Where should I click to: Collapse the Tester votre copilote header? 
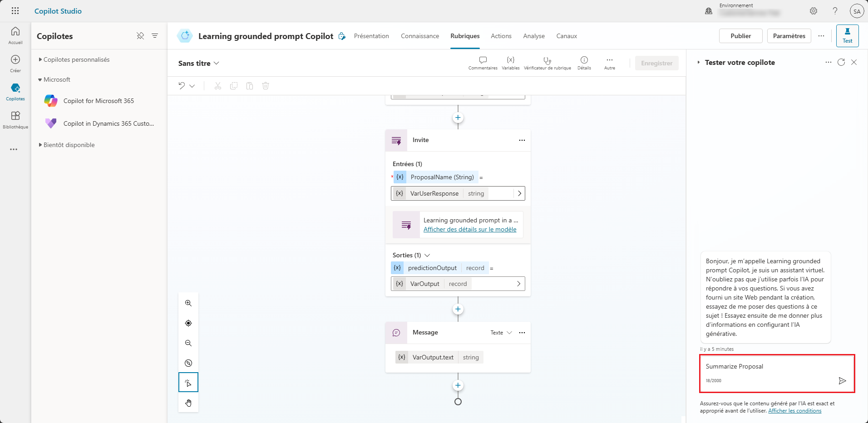tap(699, 62)
